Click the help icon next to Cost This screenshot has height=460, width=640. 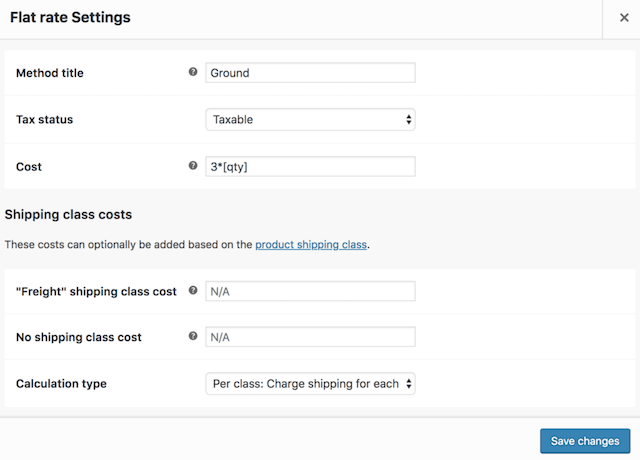193,166
